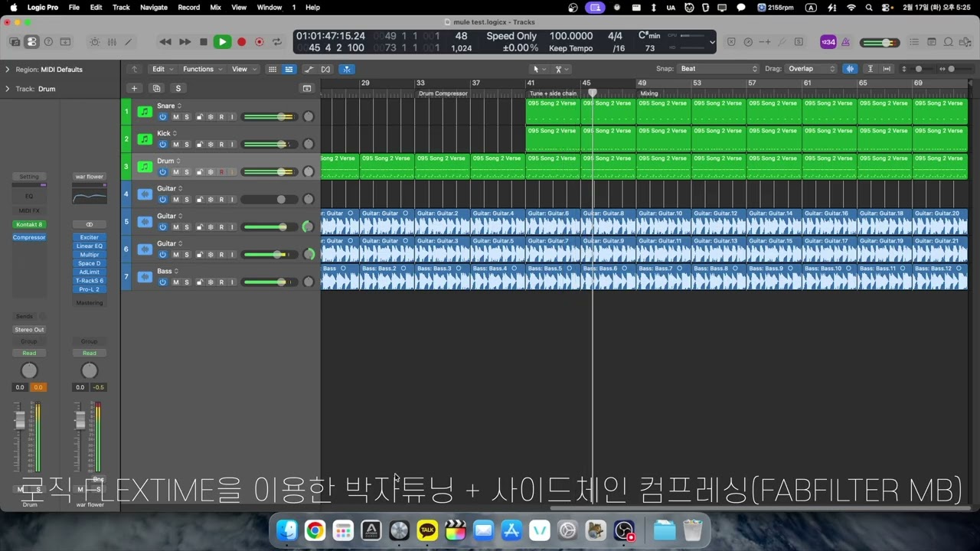Image resolution: width=980 pixels, height=551 pixels.
Task: Open the LCD display mode chevron
Action: tap(713, 43)
